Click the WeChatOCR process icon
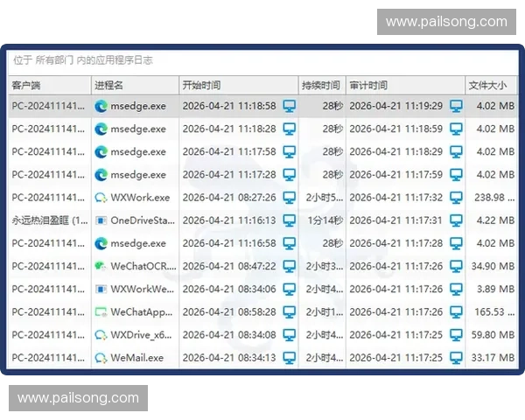 pos(101,266)
